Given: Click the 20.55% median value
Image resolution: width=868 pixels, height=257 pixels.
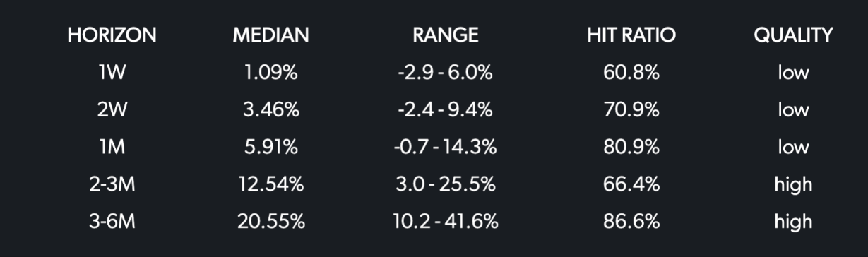Looking at the screenshot, I should 271,222.
